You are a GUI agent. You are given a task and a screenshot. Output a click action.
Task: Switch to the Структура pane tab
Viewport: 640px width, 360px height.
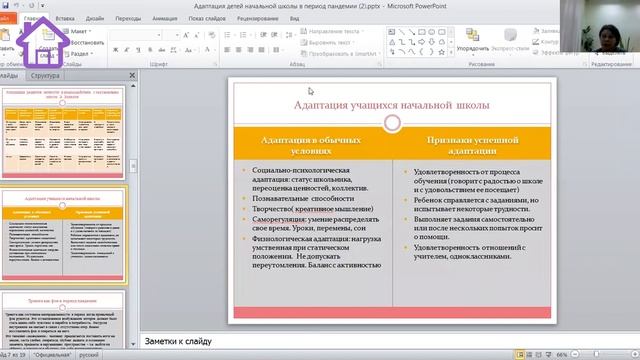click(45, 76)
